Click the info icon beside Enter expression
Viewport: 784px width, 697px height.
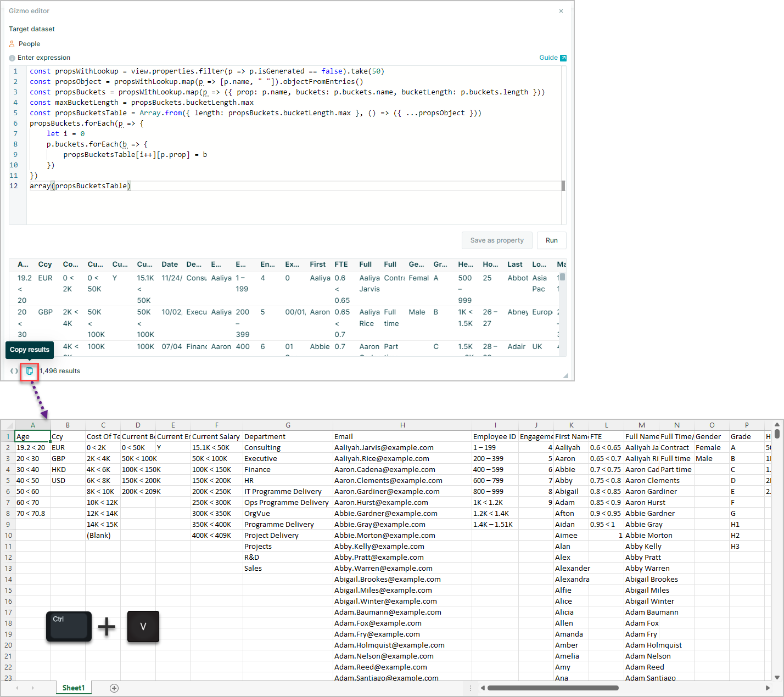point(11,58)
